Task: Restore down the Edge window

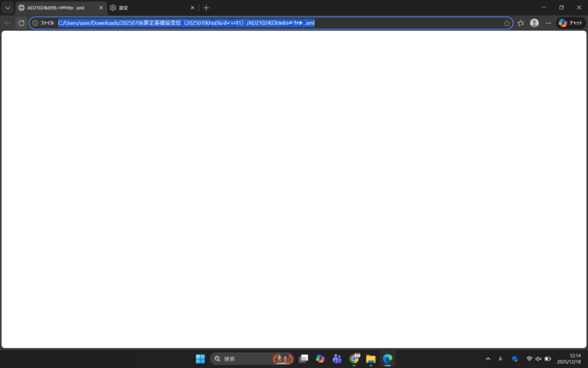Action: click(x=562, y=7)
